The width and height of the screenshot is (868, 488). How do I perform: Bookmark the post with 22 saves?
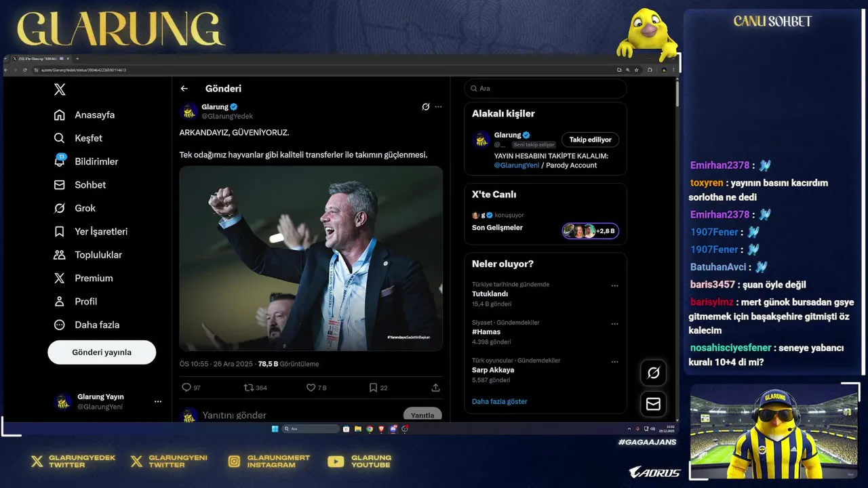pos(373,388)
